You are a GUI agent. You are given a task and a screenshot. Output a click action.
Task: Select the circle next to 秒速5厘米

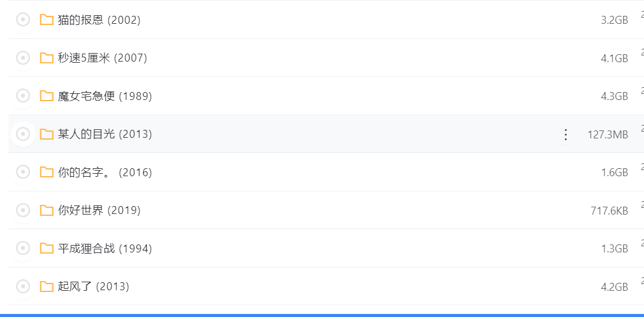[23, 58]
